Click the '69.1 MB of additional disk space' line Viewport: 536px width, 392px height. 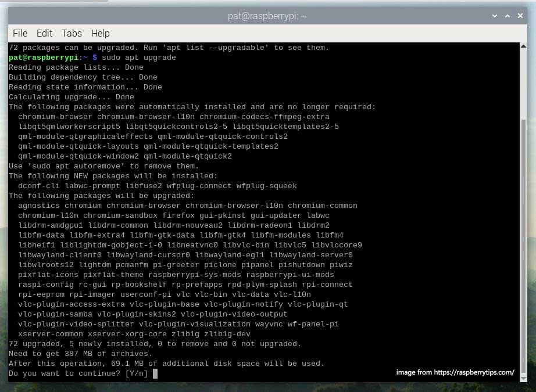point(166,364)
